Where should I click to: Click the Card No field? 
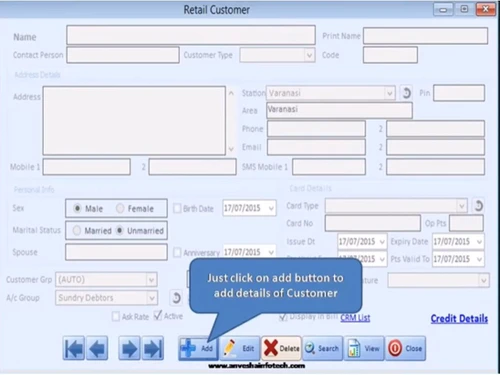(373, 223)
